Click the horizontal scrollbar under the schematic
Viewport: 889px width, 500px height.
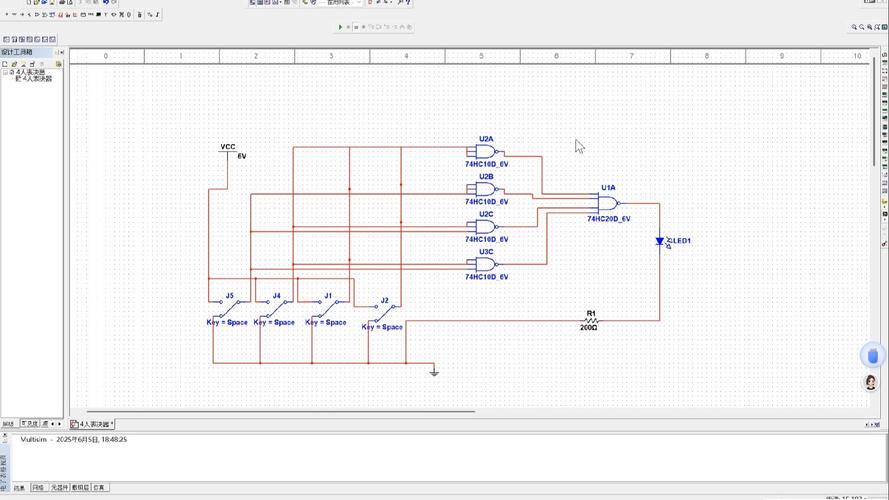tap(280, 411)
